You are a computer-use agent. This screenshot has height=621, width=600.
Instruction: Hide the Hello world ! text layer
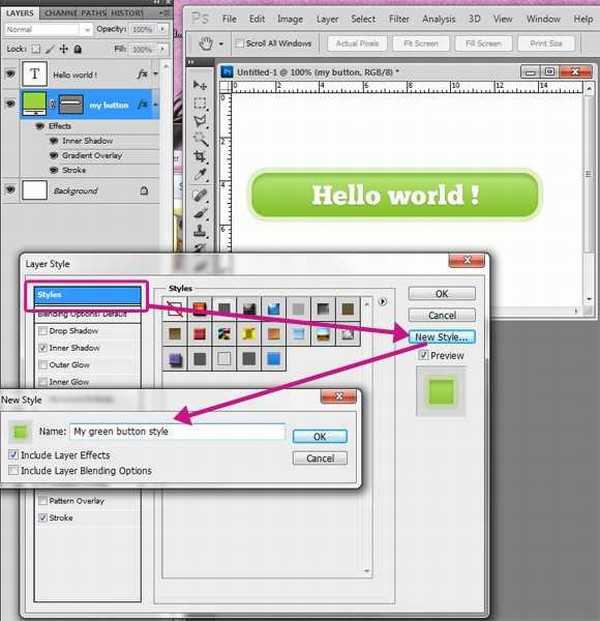(11, 74)
